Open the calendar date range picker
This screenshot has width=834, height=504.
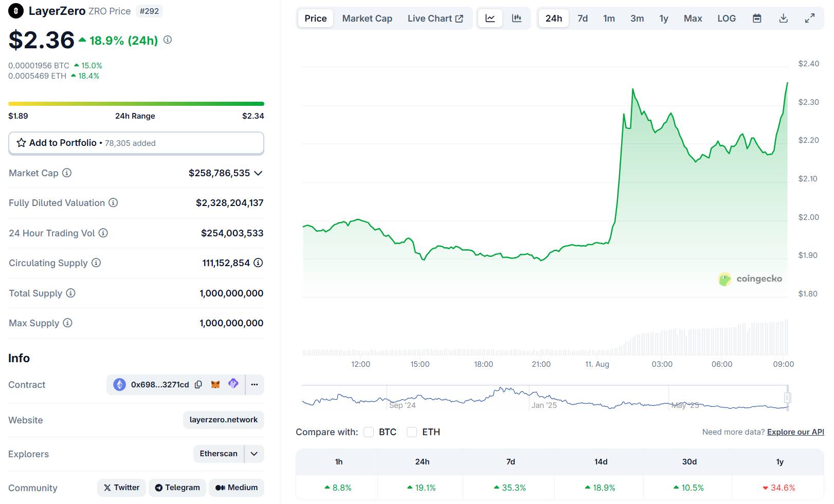coord(757,18)
